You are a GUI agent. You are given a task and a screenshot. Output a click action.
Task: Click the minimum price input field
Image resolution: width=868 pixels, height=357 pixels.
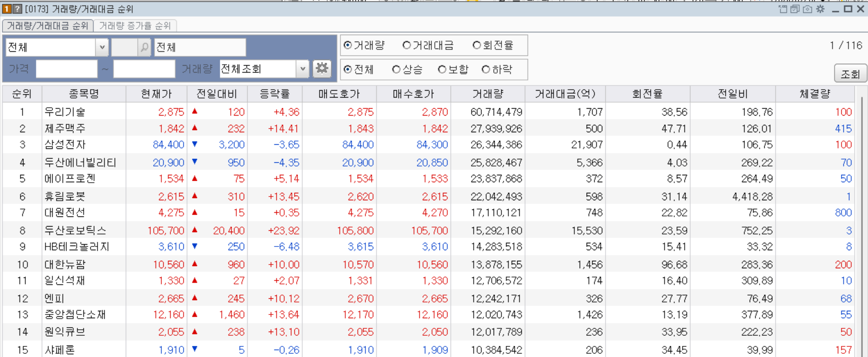point(67,69)
